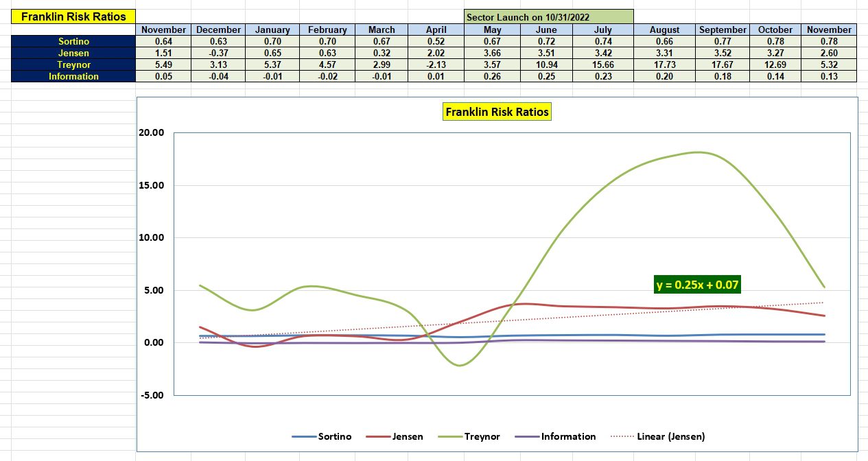Select Treynor June value 10.94
The height and width of the screenshot is (461, 868).
tap(546, 64)
